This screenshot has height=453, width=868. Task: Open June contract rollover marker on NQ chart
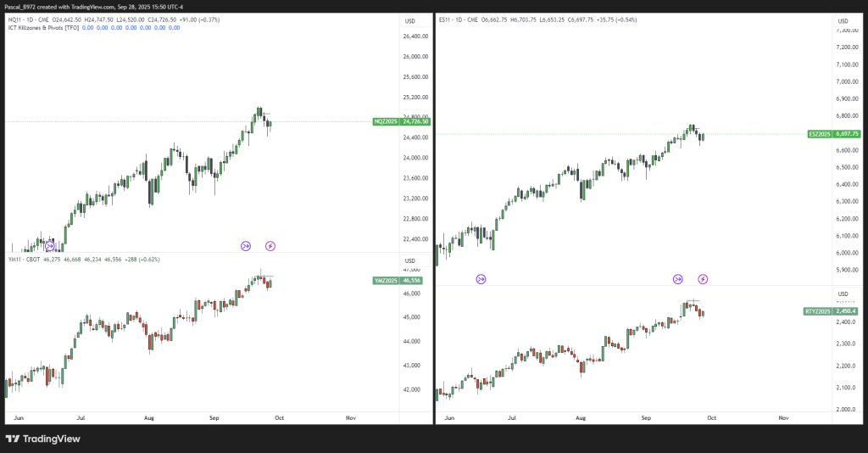(x=50, y=246)
